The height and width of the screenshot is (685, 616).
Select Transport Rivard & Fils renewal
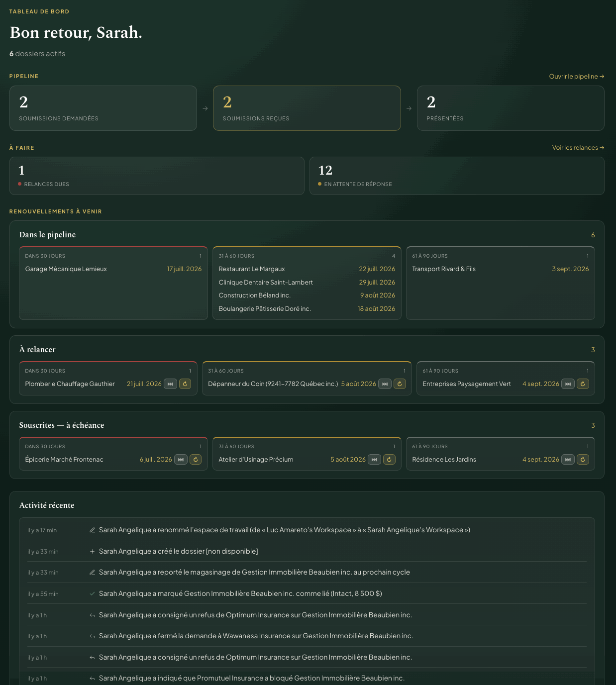pyautogui.click(x=501, y=269)
